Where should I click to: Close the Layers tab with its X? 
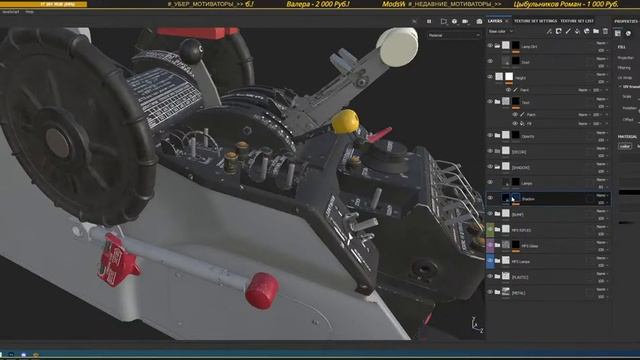click(x=507, y=21)
